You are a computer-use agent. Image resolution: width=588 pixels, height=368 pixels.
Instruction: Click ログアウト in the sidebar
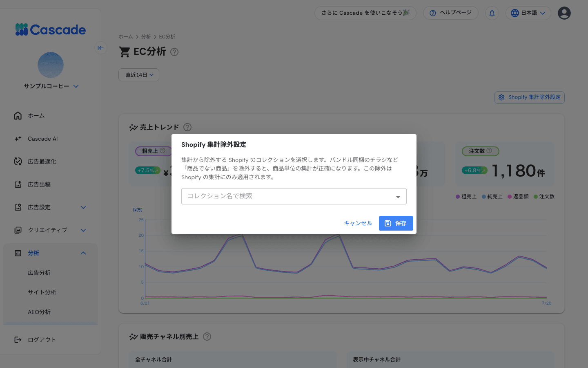click(x=51, y=340)
